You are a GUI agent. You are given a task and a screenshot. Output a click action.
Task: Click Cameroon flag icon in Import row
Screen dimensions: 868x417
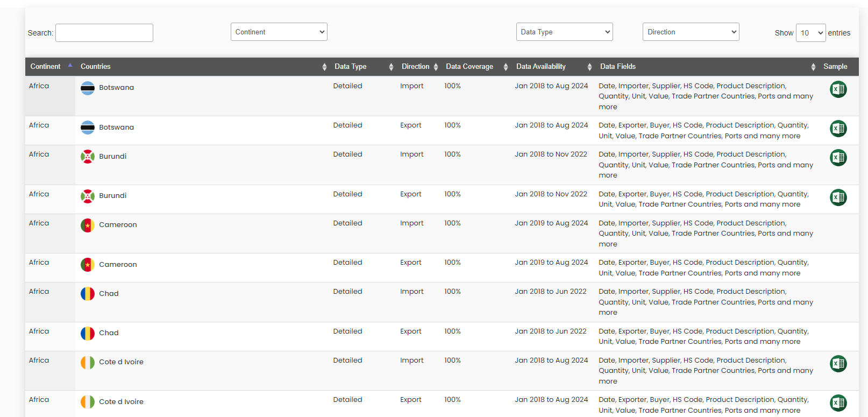coord(88,225)
